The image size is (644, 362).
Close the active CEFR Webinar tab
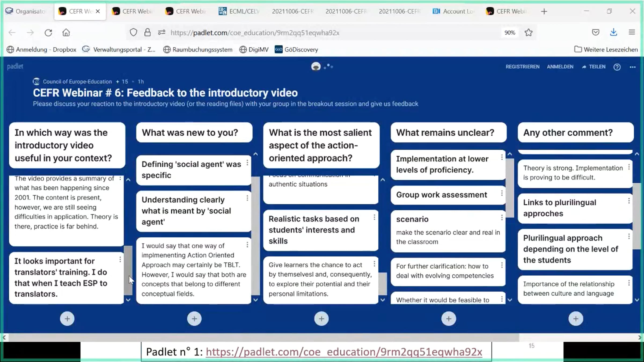pyautogui.click(x=98, y=11)
